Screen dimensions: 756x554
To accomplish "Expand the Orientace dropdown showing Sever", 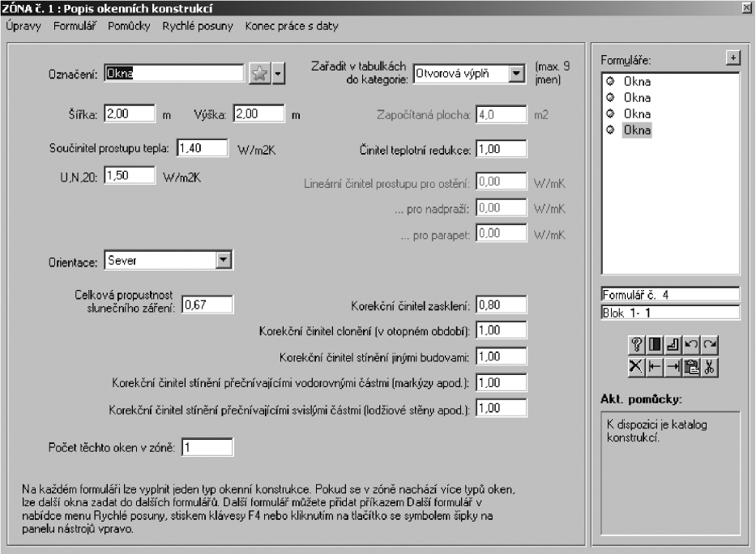I will [223, 261].
